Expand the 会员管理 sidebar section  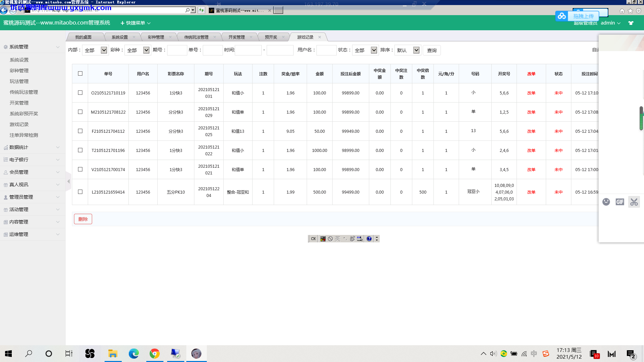pyautogui.click(x=32, y=172)
